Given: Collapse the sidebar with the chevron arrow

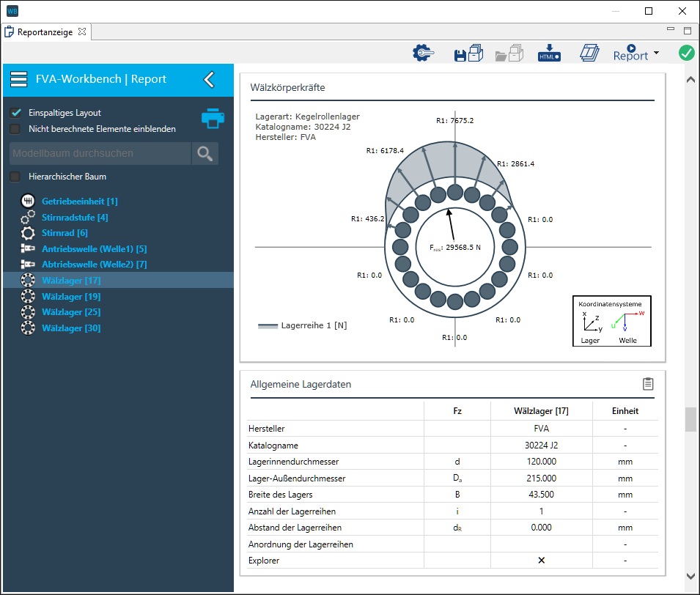Looking at the screenshot, I should pos(209,79).
